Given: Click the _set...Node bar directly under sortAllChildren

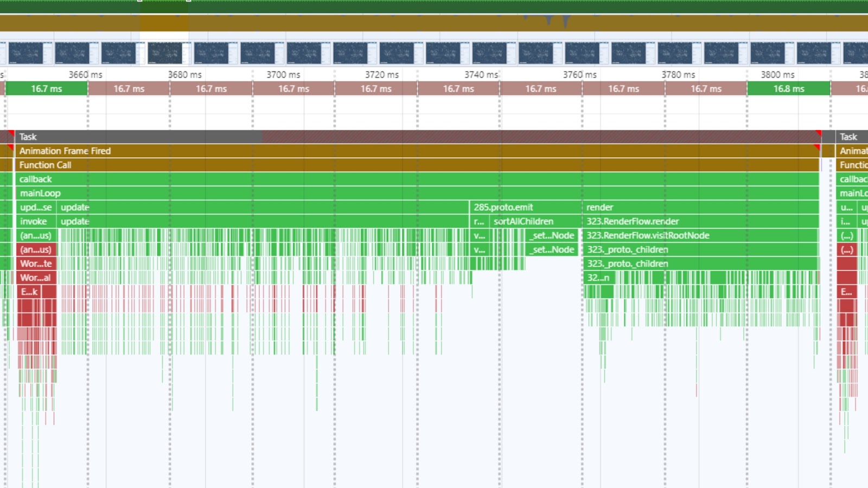Looking at the screenshot, I should click(x=552, y=235).
